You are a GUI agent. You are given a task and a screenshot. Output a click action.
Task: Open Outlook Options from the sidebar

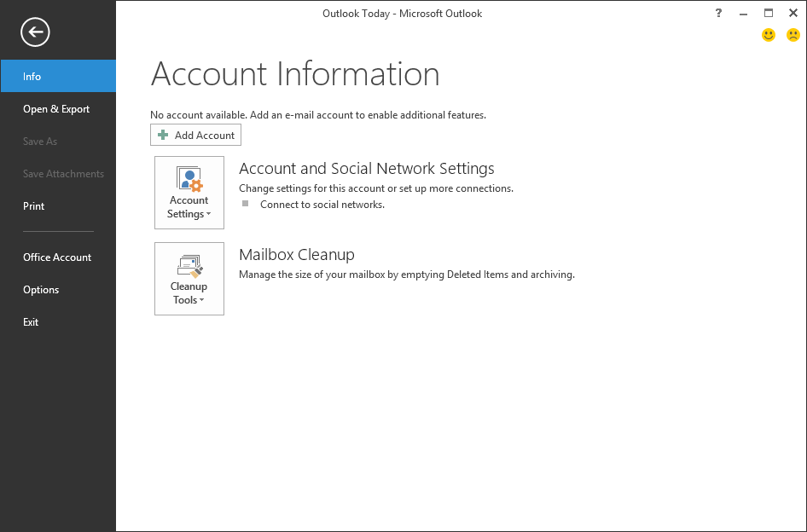click(41, 290)
